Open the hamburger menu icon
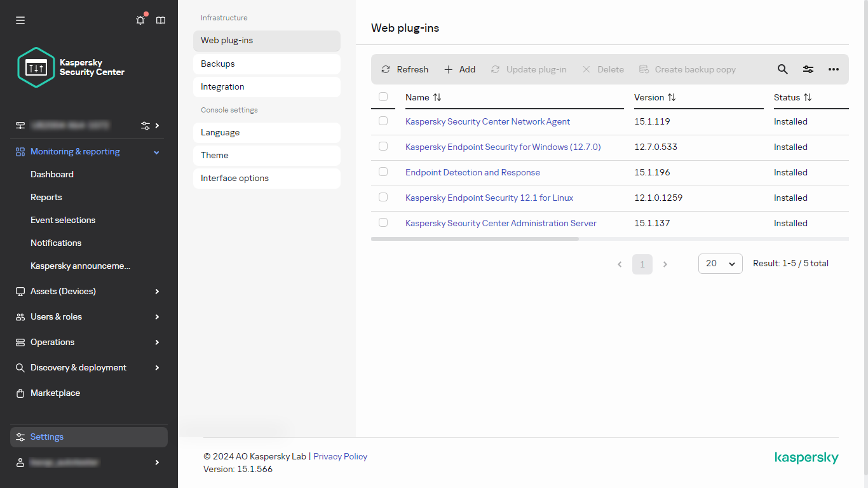This screenshot has width=868, height=488. click(20, 20)
